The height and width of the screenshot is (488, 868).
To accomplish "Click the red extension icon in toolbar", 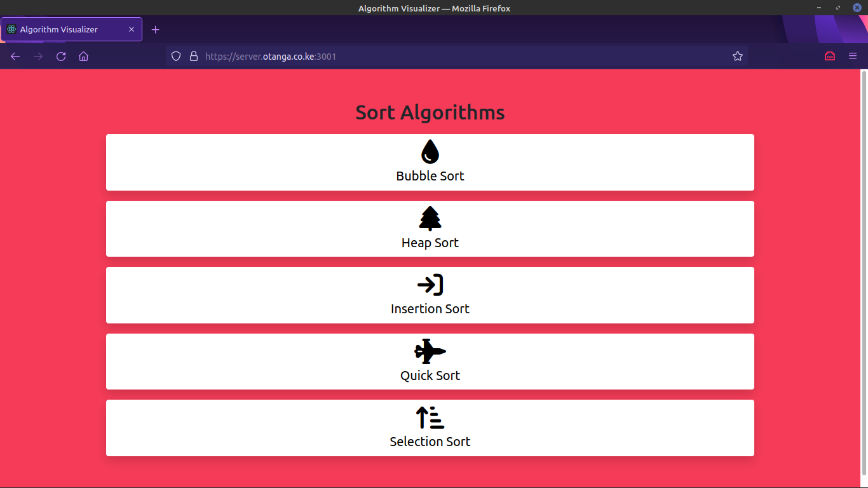I will [830, 57].
